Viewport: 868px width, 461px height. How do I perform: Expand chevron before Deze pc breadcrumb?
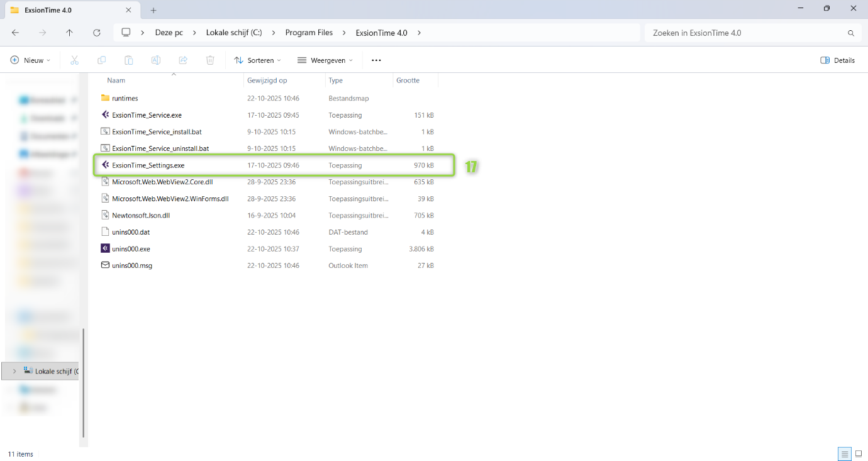pos(143,33)
